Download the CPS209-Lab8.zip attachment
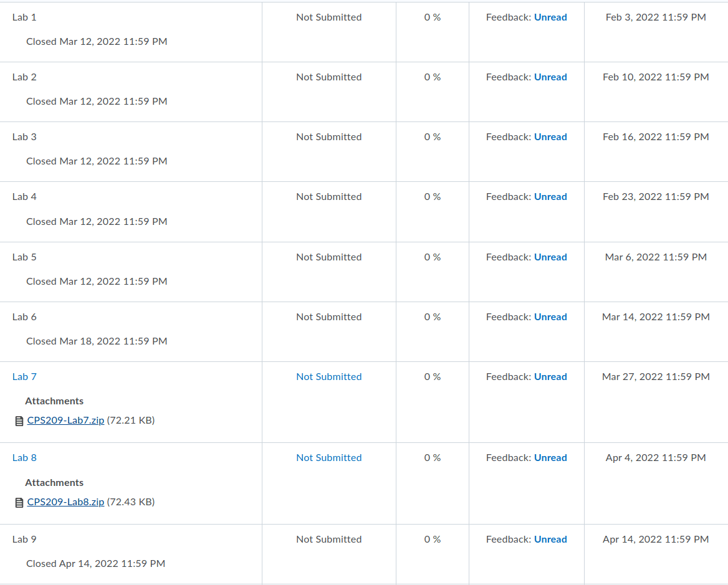The width and height of the screenshot is (728, 585). [x=65, y=502]
